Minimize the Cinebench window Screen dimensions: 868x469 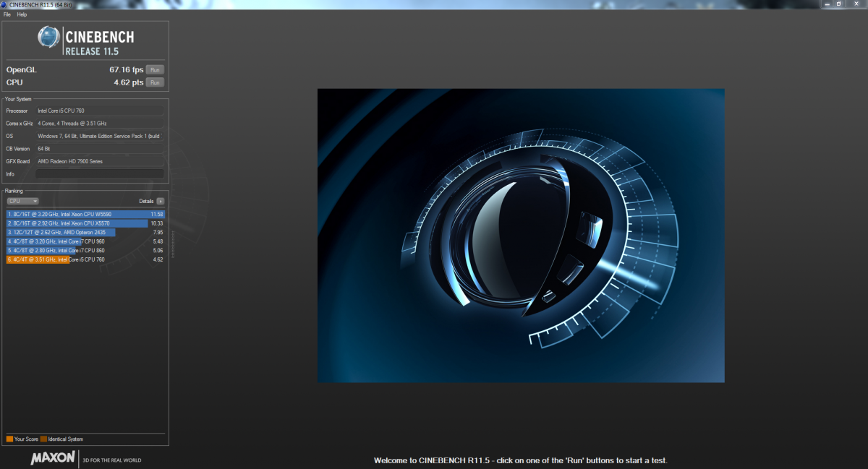[827, 4]
